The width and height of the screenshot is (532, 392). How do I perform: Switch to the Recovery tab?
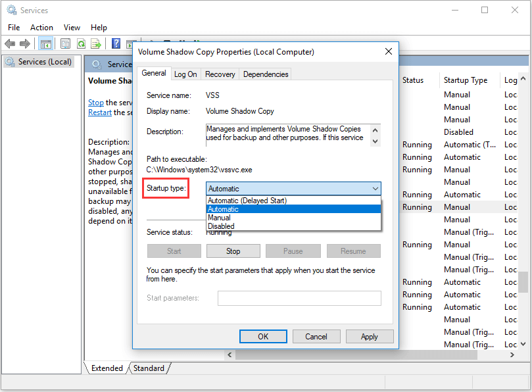pyautogui.click(x=220, y=74)
